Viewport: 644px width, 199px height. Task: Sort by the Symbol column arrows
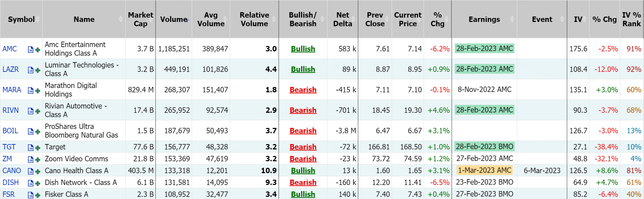point(38,19)
